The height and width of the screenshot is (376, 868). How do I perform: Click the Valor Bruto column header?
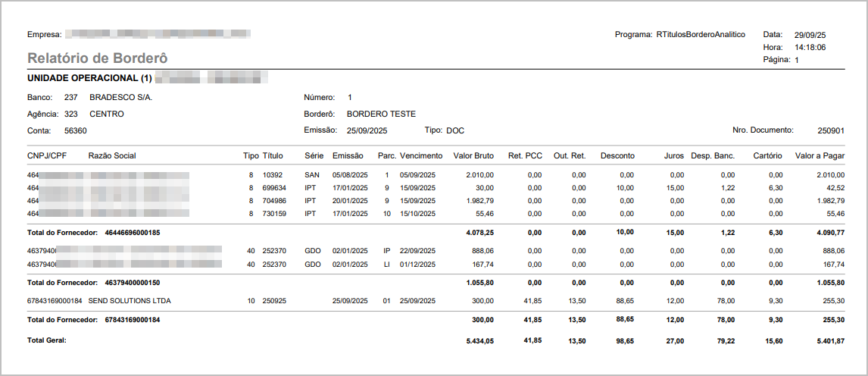pyautogui.click(x=473, y=155)
